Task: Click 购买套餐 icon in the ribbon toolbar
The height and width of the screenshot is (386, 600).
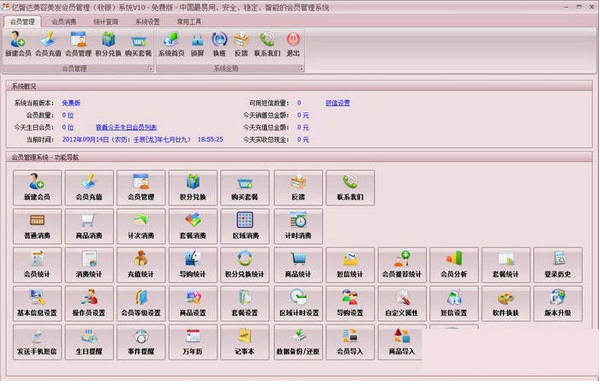Action: [x=138, y=44]
